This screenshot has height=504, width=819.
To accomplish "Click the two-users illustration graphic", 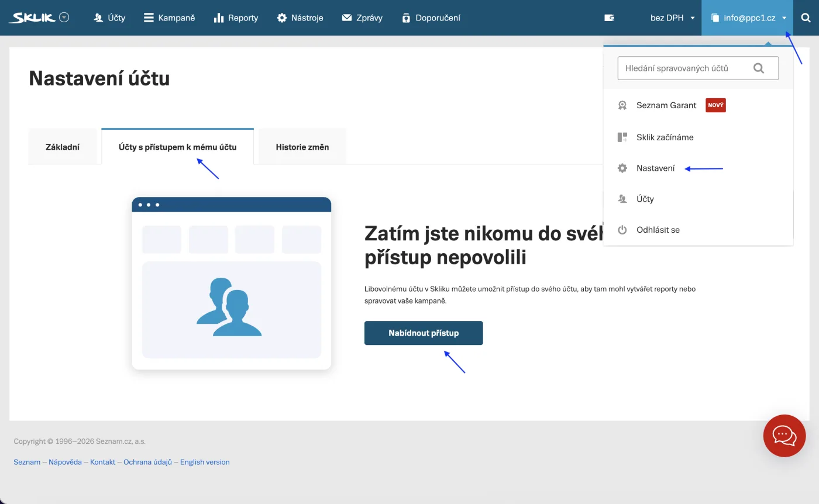I will (229, 308).
